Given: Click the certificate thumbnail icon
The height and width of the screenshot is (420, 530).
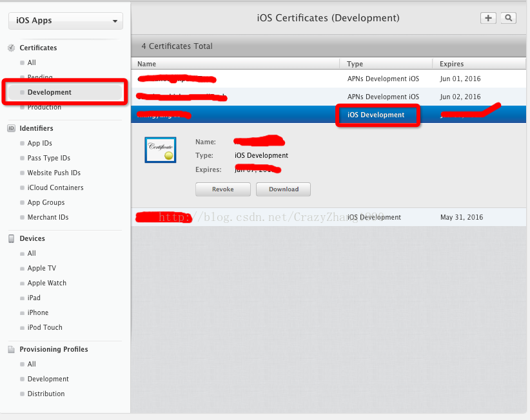Looking at the screenshot, I should point(160,149).
